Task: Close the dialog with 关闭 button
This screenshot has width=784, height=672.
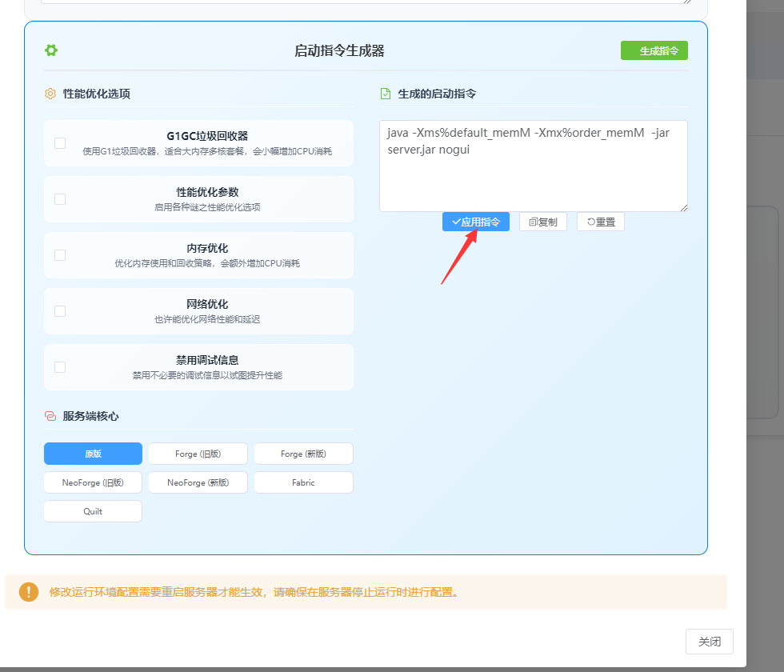Action: click(709, 642)
